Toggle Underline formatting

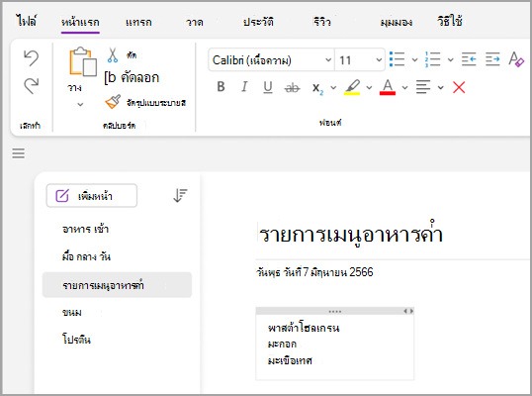point(268,87)
